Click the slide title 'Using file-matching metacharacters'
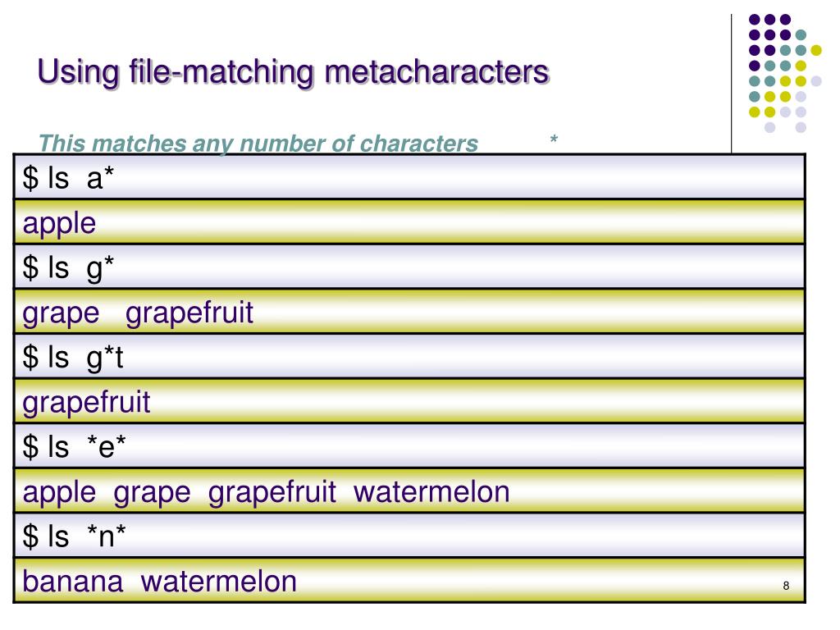Image resolution: width=840 pixels, height=630 pixels. pos(293,72)
